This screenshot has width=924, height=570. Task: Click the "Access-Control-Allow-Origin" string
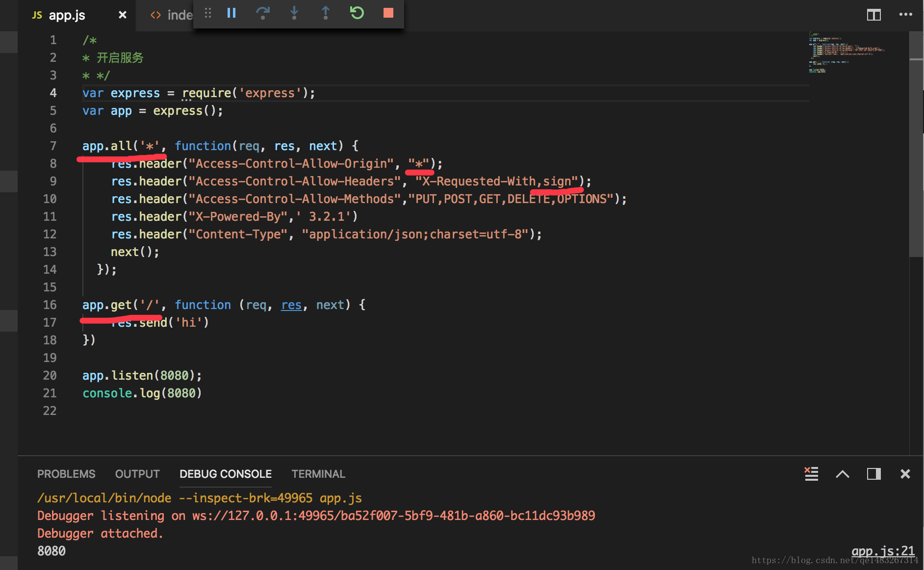(x=291, y=163)
